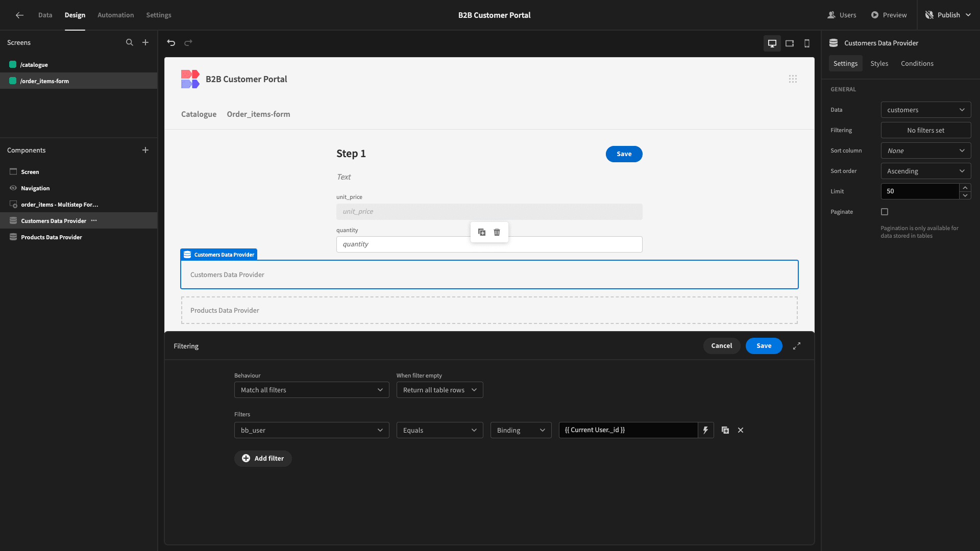The image size is (980, 551).
Task: Select desktop preview mode icon
Action: (772, 42)
